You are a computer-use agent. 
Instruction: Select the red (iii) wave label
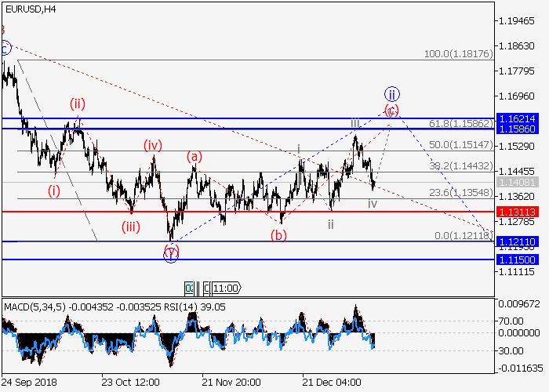(131, 227)
